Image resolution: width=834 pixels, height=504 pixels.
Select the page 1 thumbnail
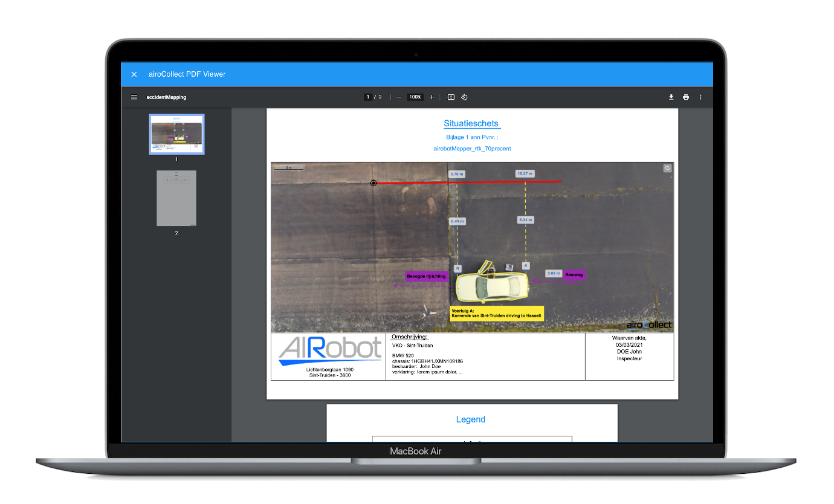point(176,134)
